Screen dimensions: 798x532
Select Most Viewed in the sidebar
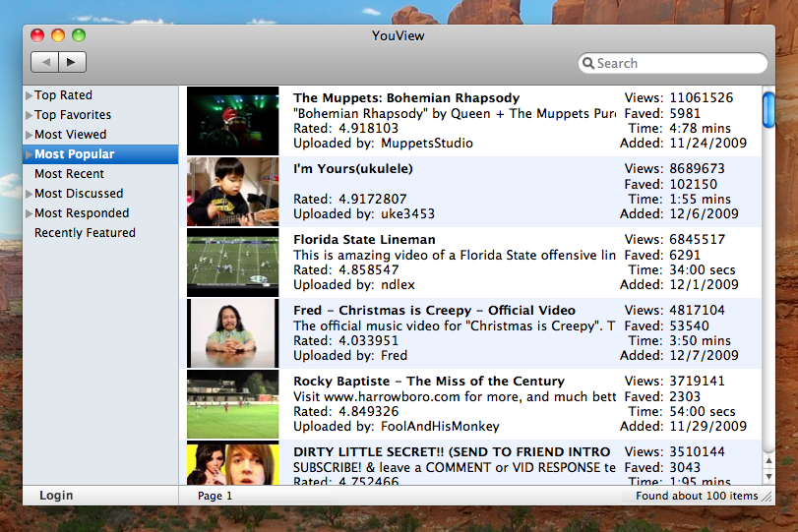71,135
